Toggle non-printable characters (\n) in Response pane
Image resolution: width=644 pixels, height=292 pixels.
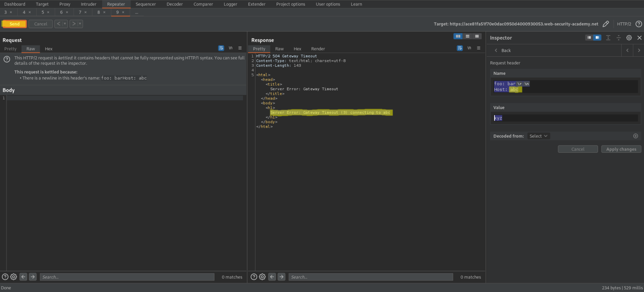click(x=469, y=48)
